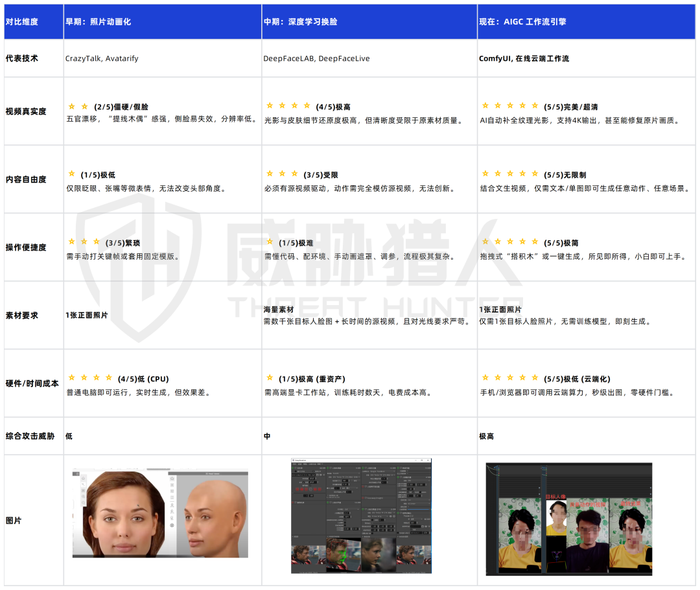Select the 早期：照片动画化 column header
The image size is (700, 590).
[98, 21]
